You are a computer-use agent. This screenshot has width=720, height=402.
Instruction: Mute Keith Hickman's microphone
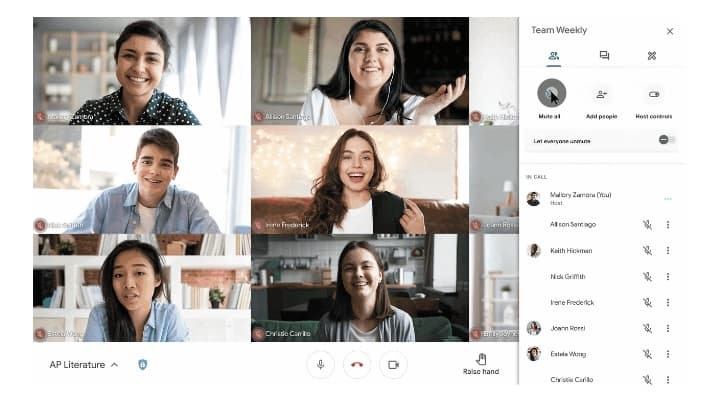click(x=647, y=250)
